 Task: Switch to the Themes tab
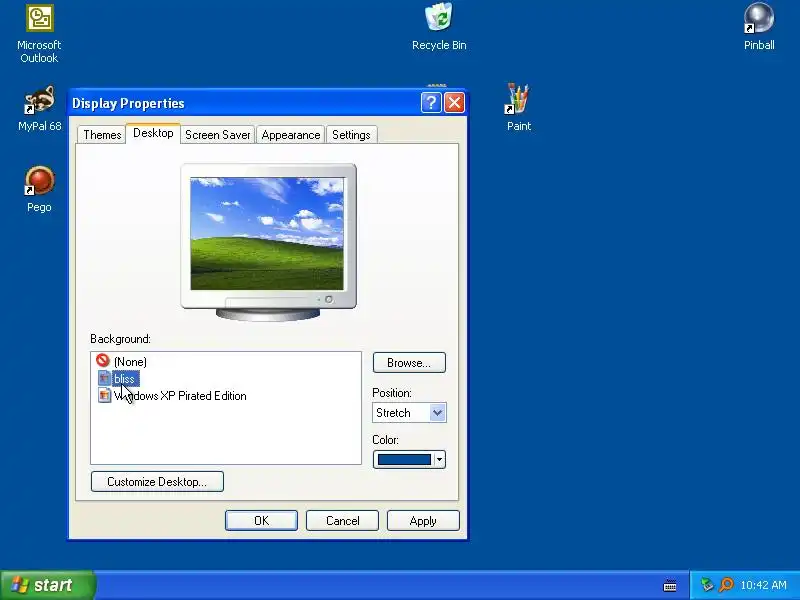[102, 135]
